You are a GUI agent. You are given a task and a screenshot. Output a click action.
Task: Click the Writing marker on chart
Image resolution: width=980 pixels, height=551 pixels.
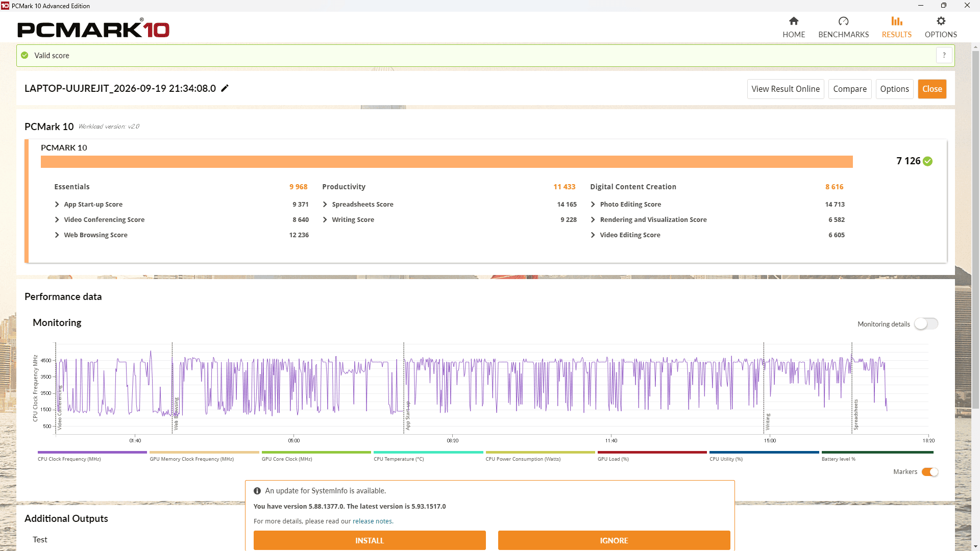[x=768, y=421]
